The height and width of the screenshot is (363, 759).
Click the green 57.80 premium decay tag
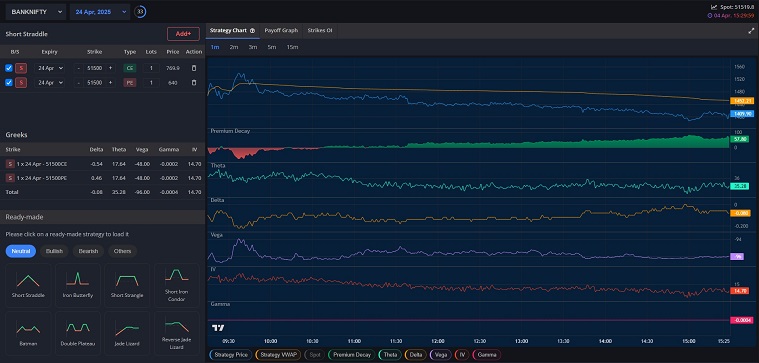(x=741, y=139)
